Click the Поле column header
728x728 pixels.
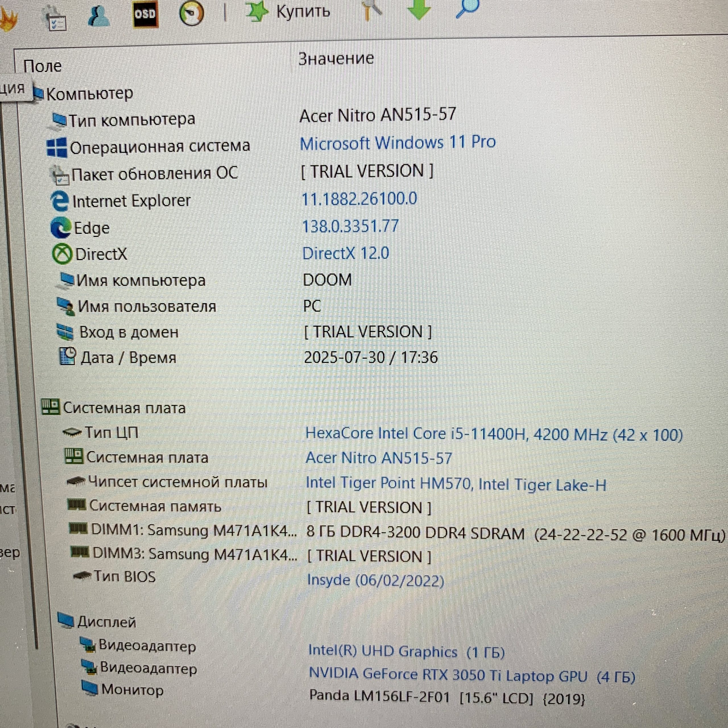coord(42,66)
